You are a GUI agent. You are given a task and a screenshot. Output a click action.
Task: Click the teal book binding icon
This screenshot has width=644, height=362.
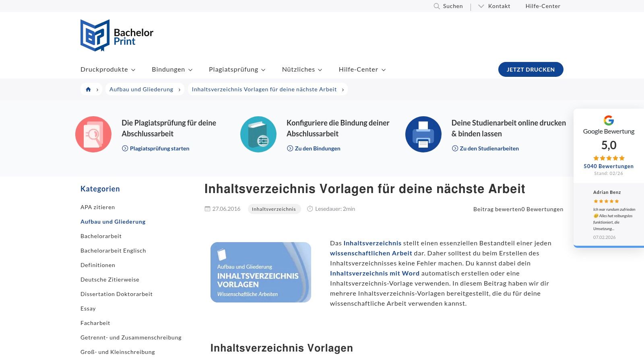[x=258, y=134]
